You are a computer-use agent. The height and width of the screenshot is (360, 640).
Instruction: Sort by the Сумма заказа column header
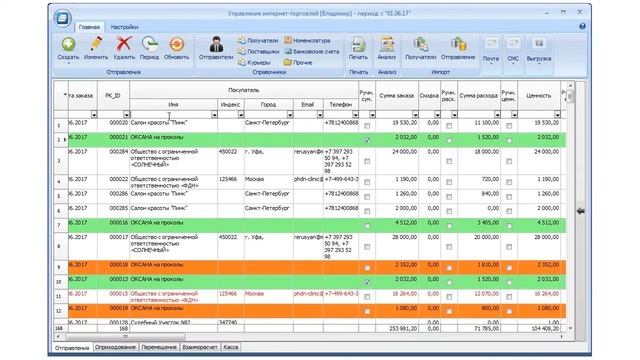pos(397,96)
